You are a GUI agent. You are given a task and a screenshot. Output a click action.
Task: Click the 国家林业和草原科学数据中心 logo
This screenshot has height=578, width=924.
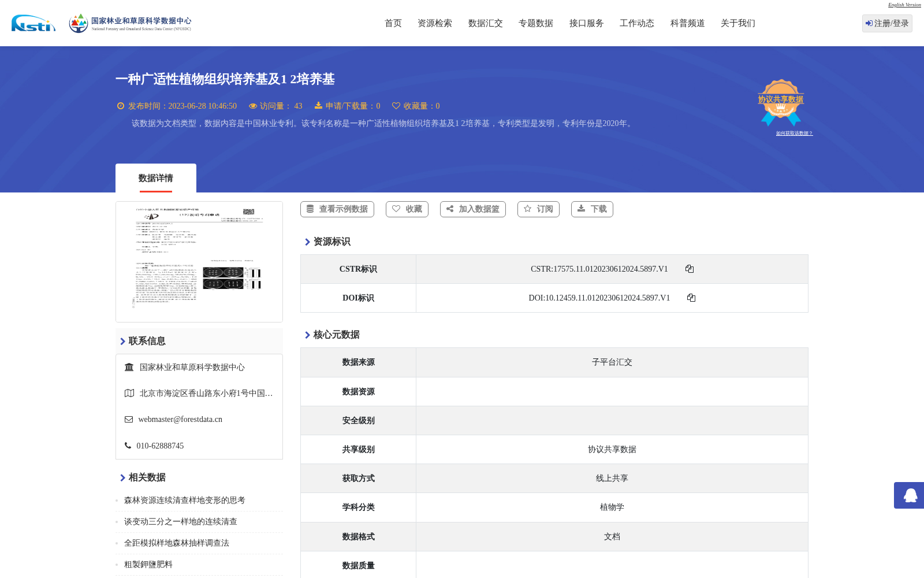130,23
